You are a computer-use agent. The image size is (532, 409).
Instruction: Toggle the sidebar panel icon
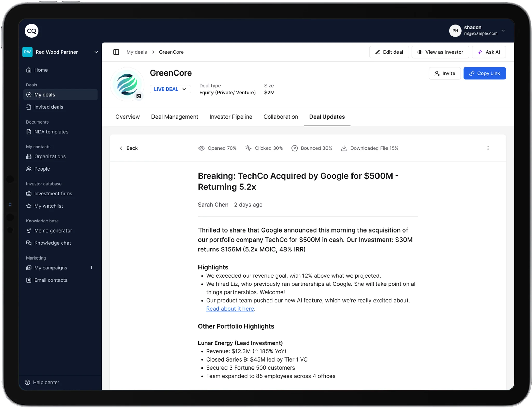(116, 52)
